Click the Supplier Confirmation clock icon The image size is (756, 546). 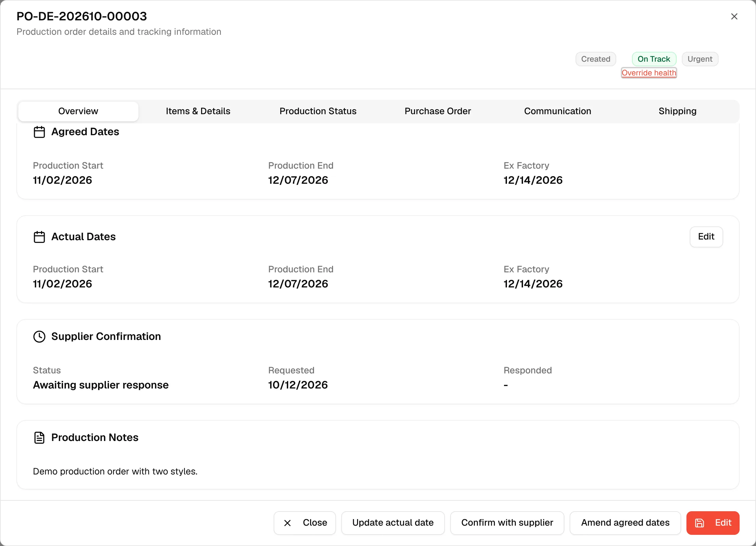coord(39,337)
